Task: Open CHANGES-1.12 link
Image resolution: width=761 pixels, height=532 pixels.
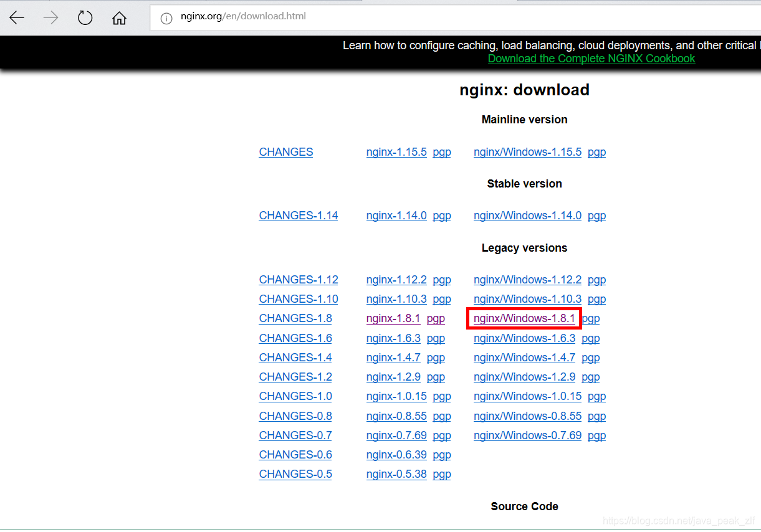Action: click(x=299, y=280)
